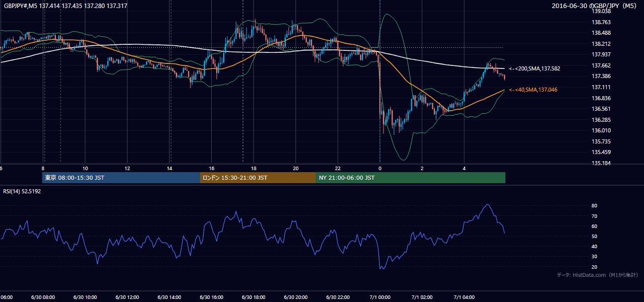
Task: Click the 138.212 price axis label
Action: (601, 44)
